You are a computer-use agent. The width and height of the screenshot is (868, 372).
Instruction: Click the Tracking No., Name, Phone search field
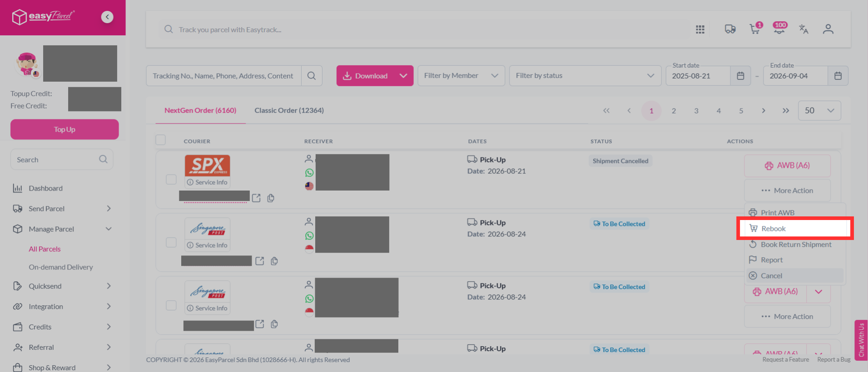pyautogui.click(x=223, y=76)
